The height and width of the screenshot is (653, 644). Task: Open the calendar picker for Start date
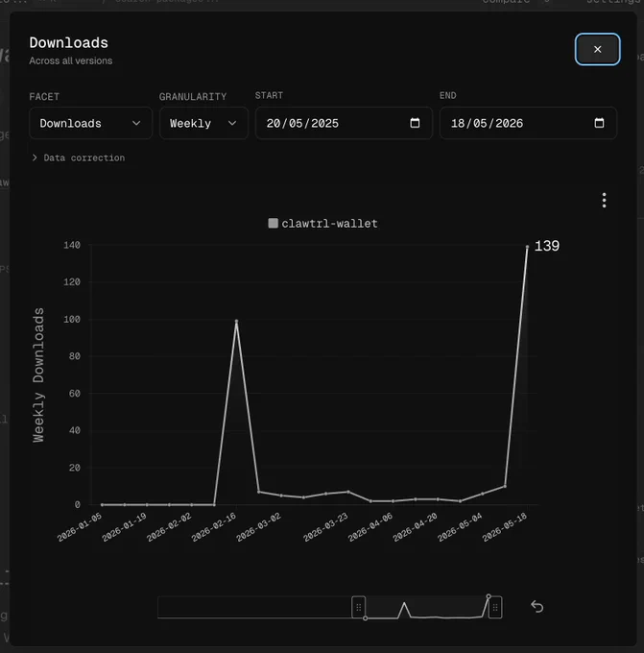(x=415, y=123)
